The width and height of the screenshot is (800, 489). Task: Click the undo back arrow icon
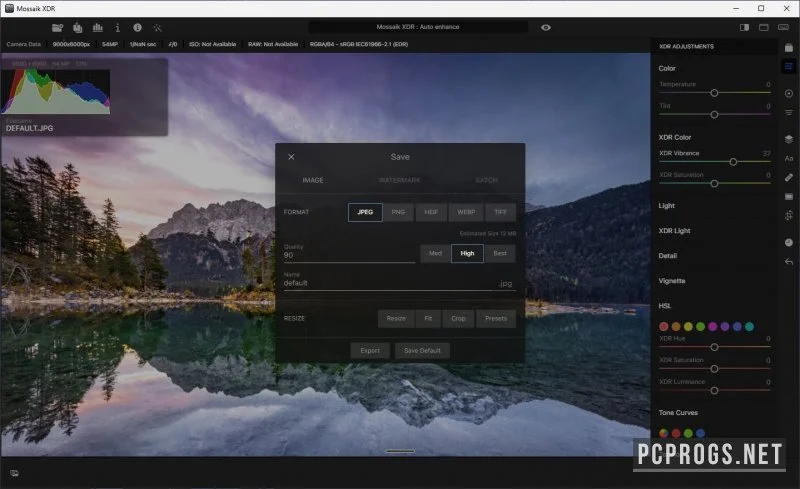click(789, 261)
